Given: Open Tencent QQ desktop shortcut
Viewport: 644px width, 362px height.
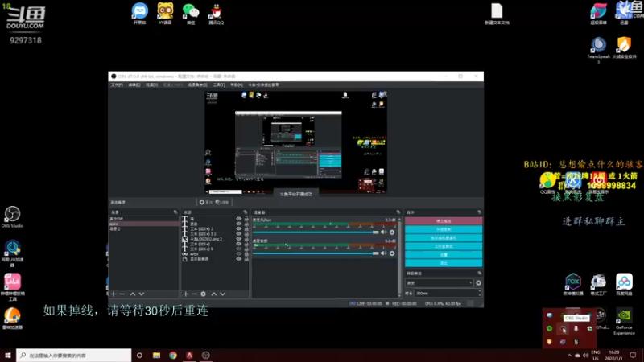Looking at the screenshot, I should pyautogui.click(x=216, y=14).
